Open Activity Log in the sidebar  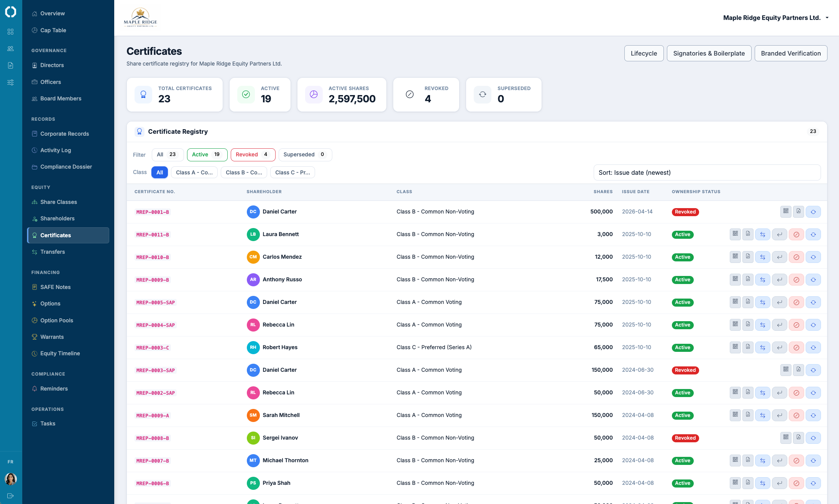click(x=68, y=150)
